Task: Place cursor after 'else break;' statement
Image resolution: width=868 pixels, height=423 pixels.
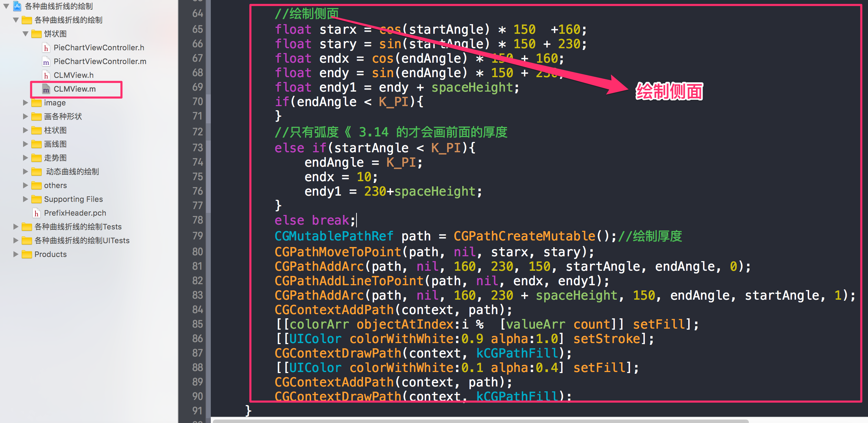Action: tap(356, 220)
